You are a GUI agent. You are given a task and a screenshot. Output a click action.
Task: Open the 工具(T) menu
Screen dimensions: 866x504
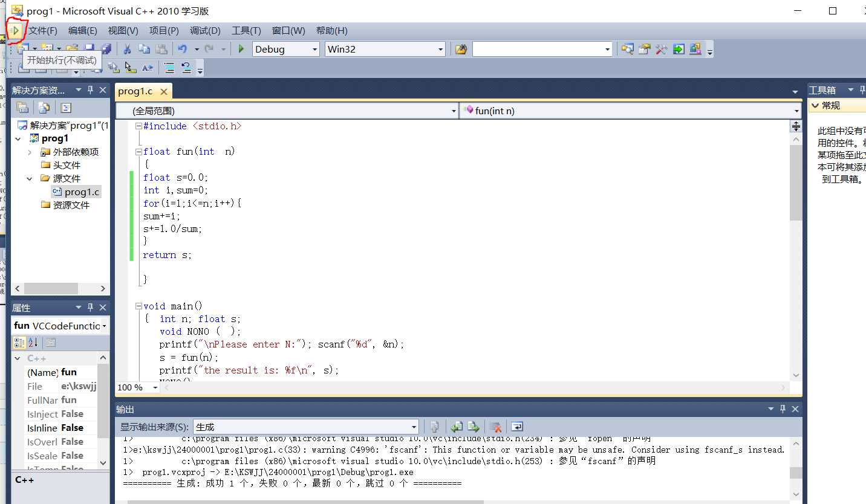246,30
